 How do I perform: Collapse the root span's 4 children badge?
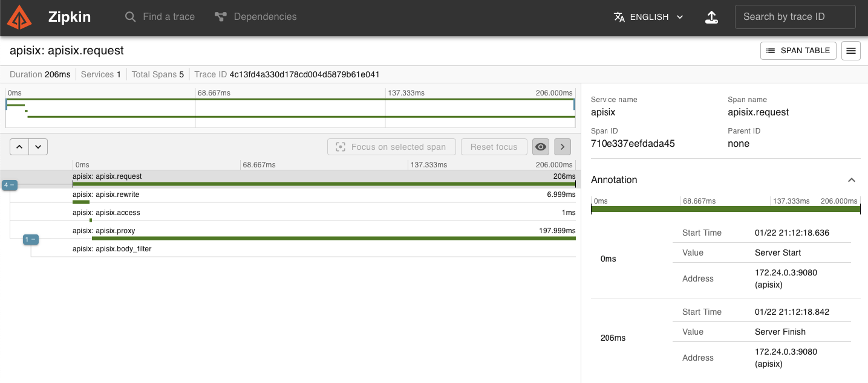click(x=9, y=185)
